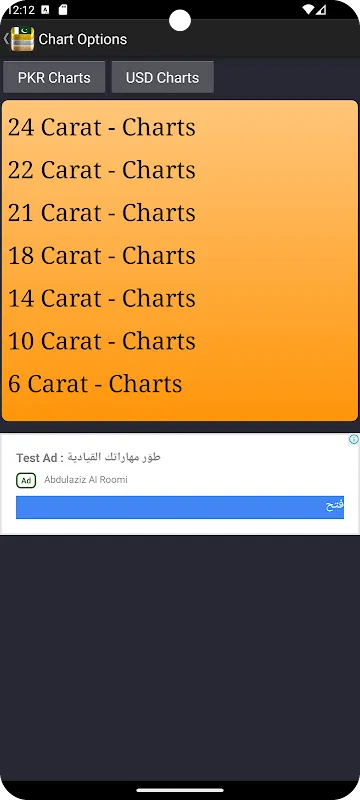Tap the Abdulaziz Al Roomi advertiser name

(x=86, y=480)
